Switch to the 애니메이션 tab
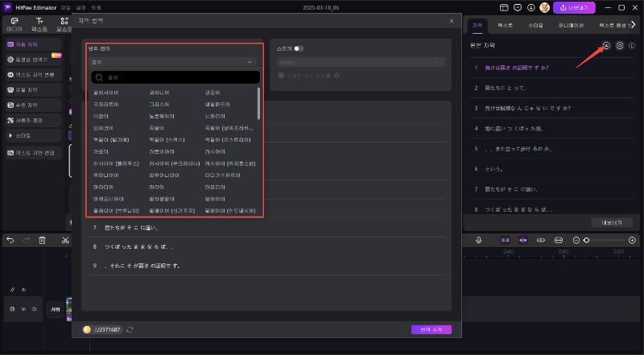The height and width of the screenshot is (355, 644). point(570,26)
